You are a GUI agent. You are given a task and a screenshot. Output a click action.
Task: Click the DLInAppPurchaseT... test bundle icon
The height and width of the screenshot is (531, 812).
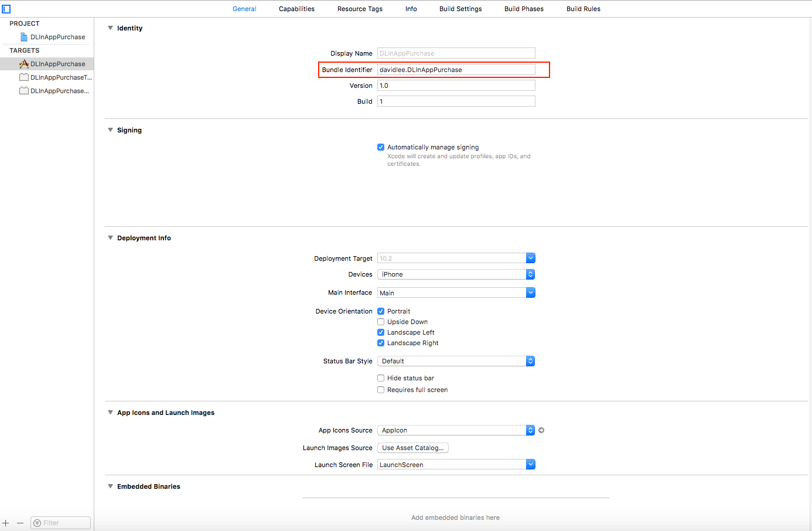24,77
